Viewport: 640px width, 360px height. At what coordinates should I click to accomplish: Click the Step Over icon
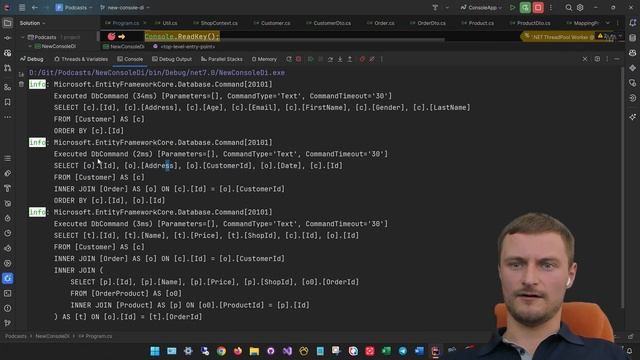(330, 59)
